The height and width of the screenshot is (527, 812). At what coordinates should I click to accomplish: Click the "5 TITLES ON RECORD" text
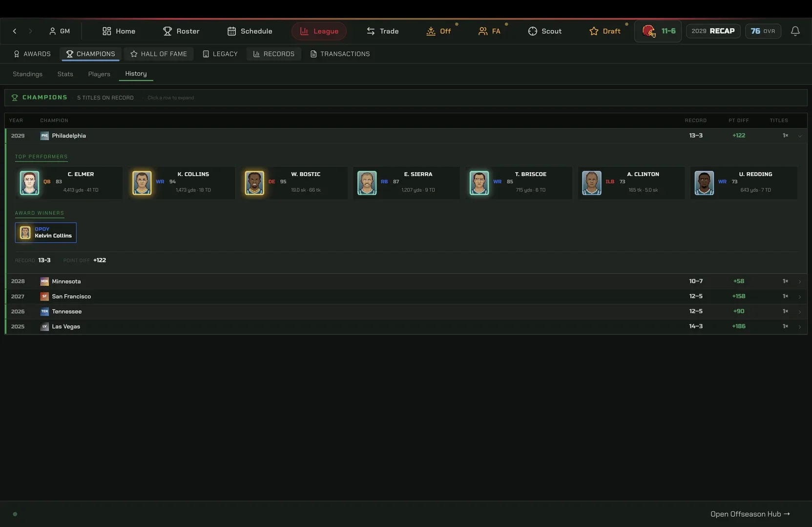click(x=105, y=98)
